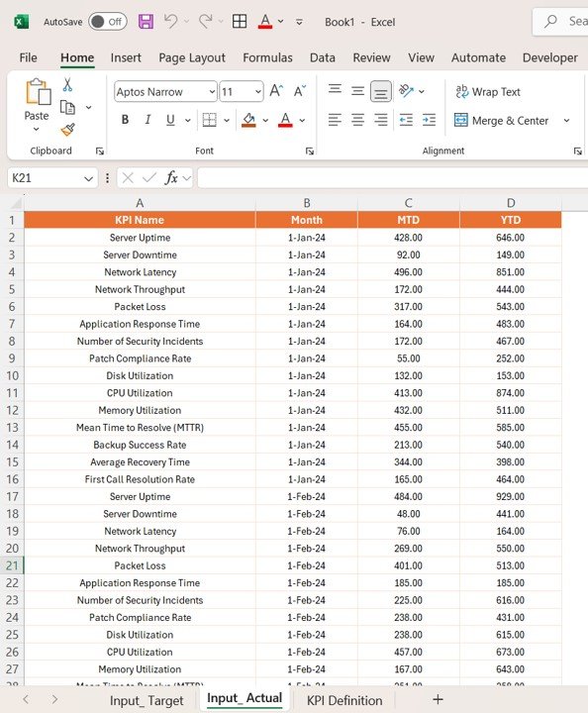Switch to the Insert ribbon tab
Image resolution: width=588 pixels, height=713 pixels.
click(126, 57)
